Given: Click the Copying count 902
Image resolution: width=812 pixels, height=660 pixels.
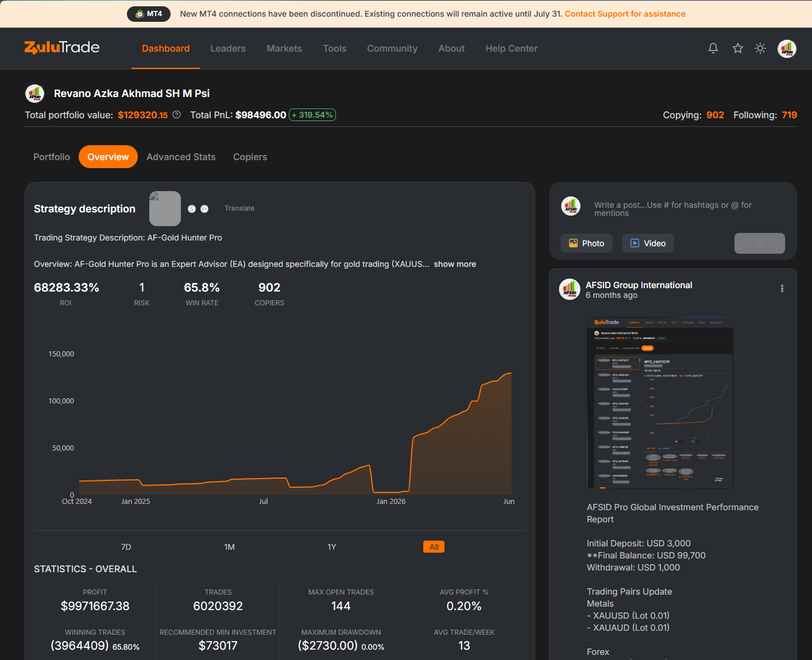Looking at the screenshot, I should coord(715,115).
